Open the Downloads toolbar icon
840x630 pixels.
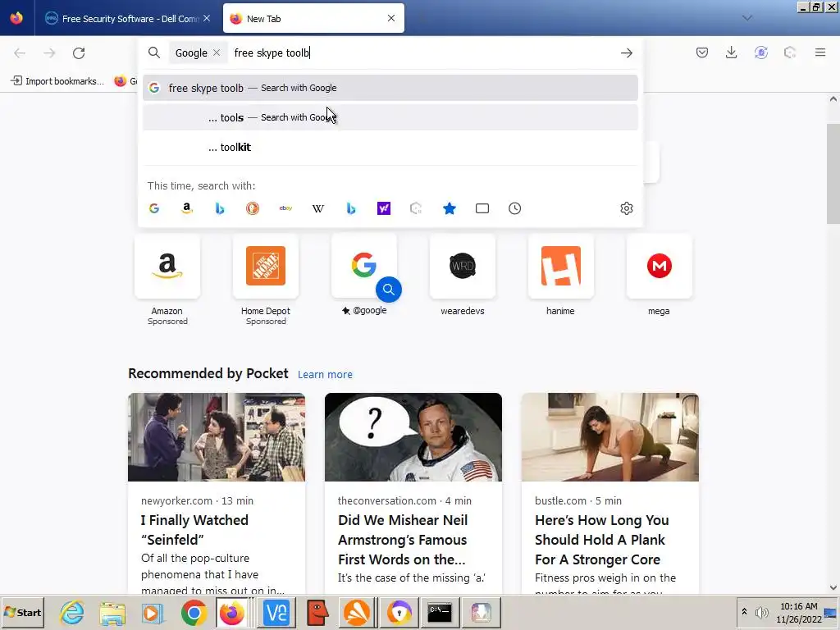731,52
